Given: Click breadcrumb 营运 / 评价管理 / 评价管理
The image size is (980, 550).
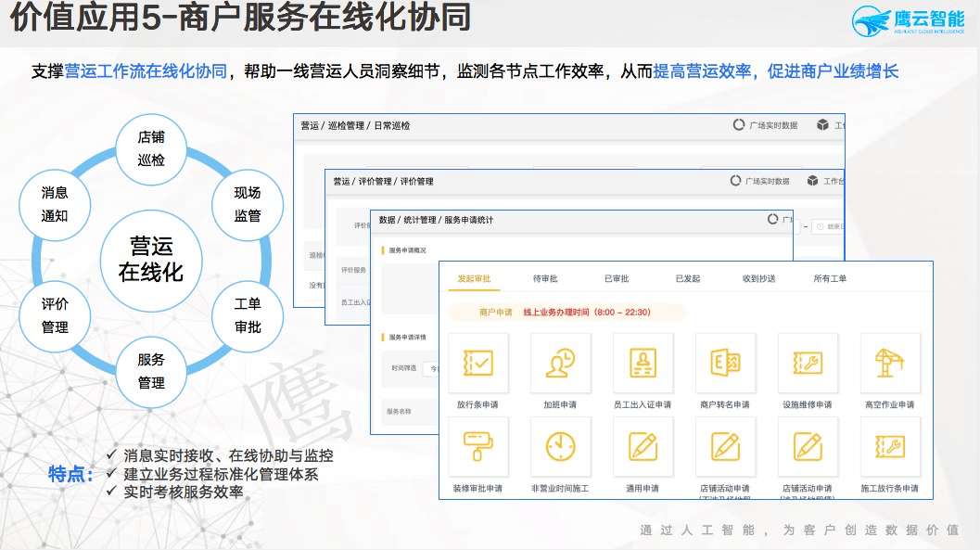Looking at the screenshot, I should tap(383, 181).
